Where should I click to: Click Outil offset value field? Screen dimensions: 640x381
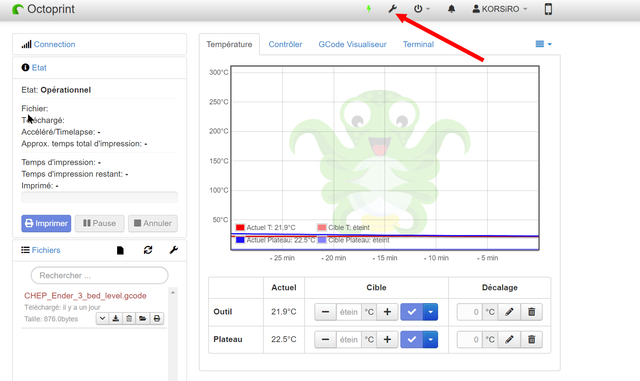(470, 312)
